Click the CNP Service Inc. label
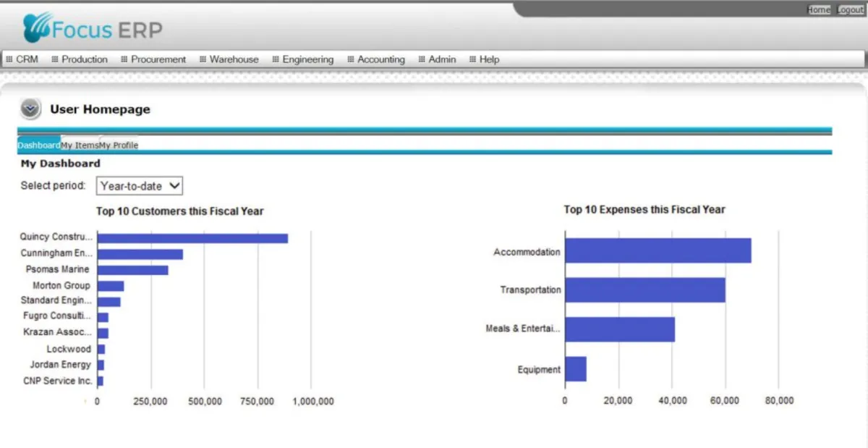This screenshot has height=448, width=868. click(x=58, y=381)
